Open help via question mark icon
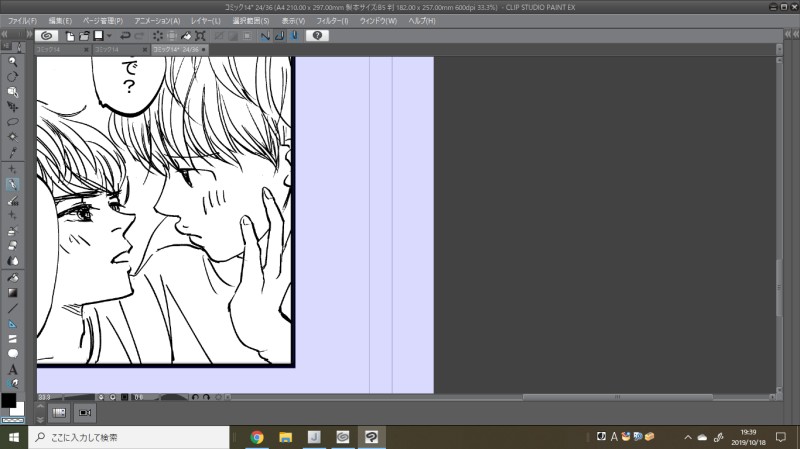Image resolution: width=800 pixels, height=449 pixels. [x=317, y=36]
